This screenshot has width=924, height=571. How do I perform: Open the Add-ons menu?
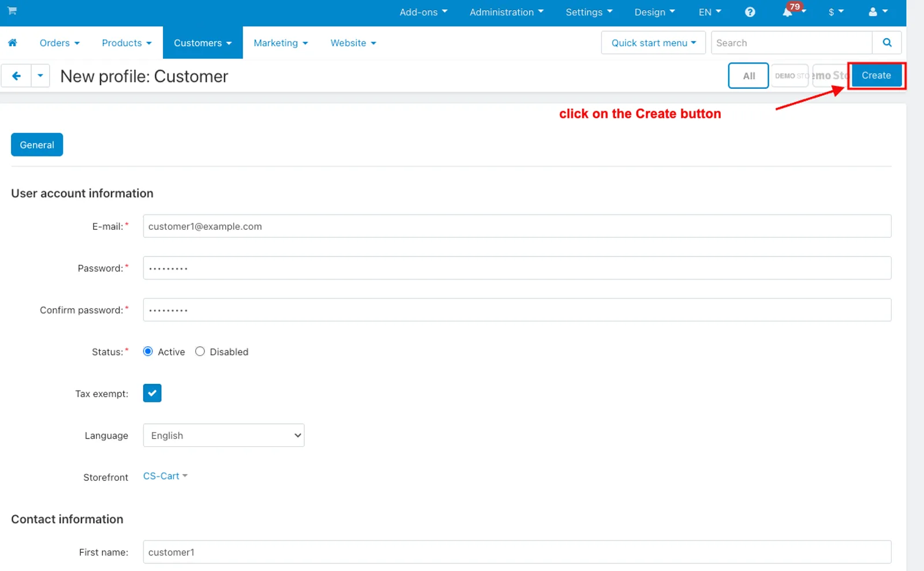click(x=423, y=12)
